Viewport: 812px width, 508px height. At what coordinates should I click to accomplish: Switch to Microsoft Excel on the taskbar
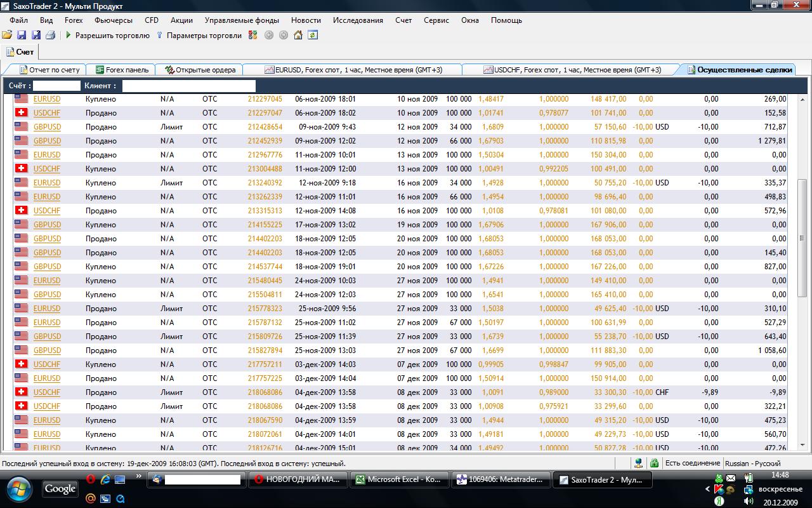(x=399, y=479)
